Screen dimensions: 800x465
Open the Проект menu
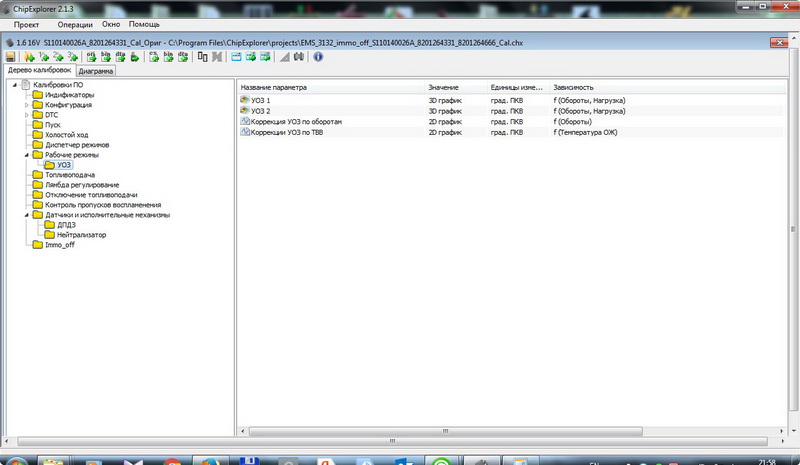26,23
